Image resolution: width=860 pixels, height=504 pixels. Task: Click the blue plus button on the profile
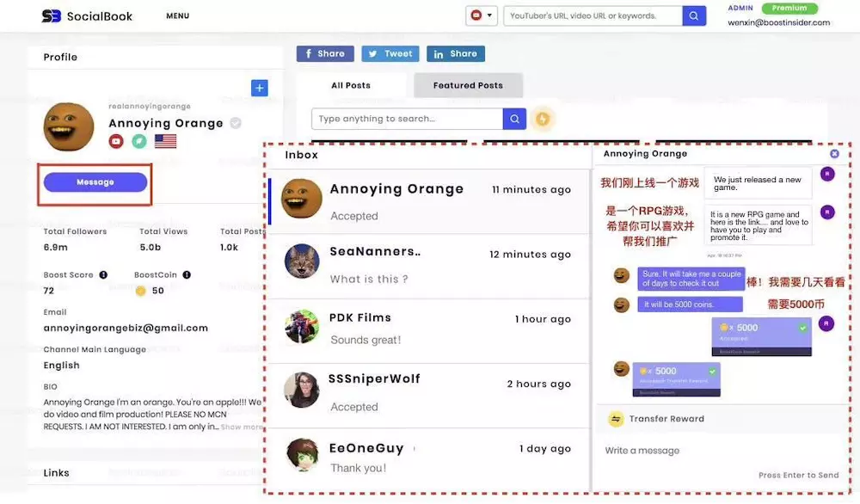(x=260, y=88)
